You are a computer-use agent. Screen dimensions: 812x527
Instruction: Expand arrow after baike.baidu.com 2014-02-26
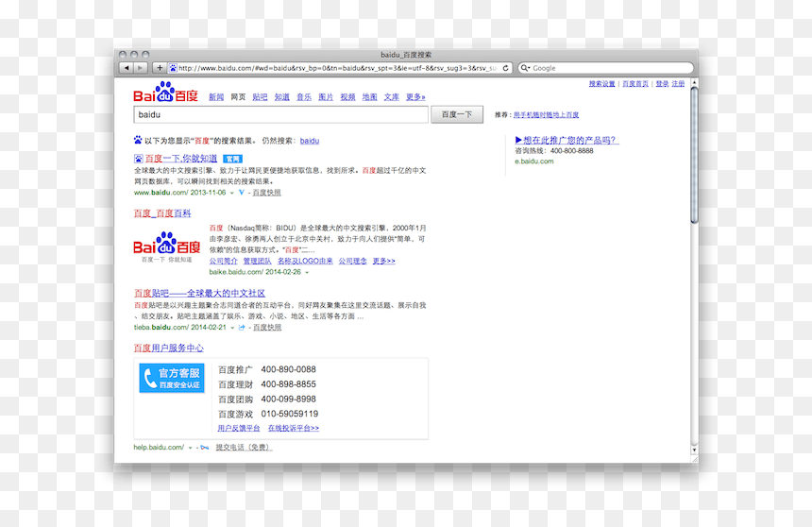point(307,272)
